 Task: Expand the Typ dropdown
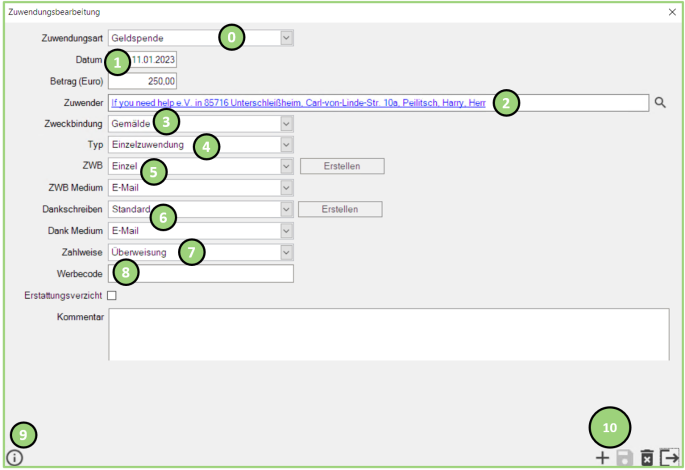287,145
